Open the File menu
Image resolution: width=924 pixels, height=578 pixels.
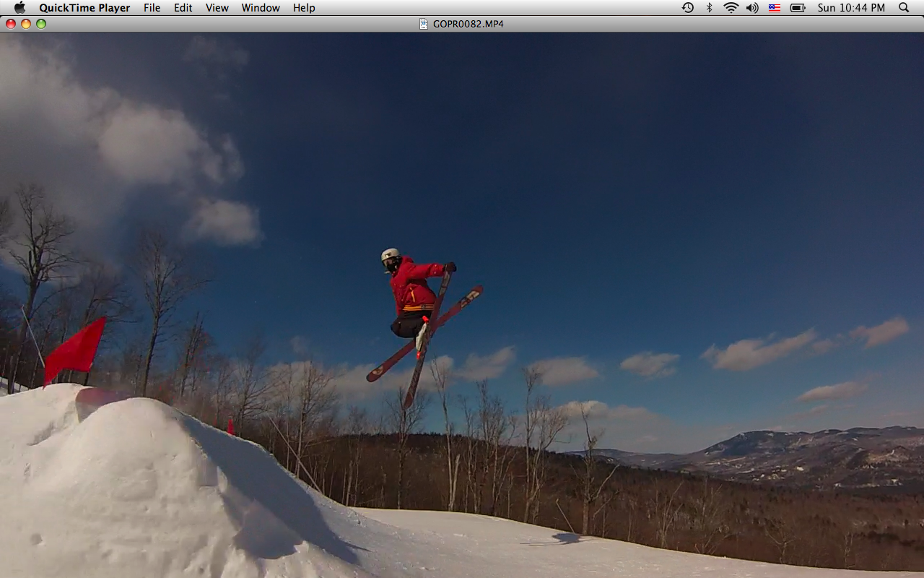click(x=152, y=8)
